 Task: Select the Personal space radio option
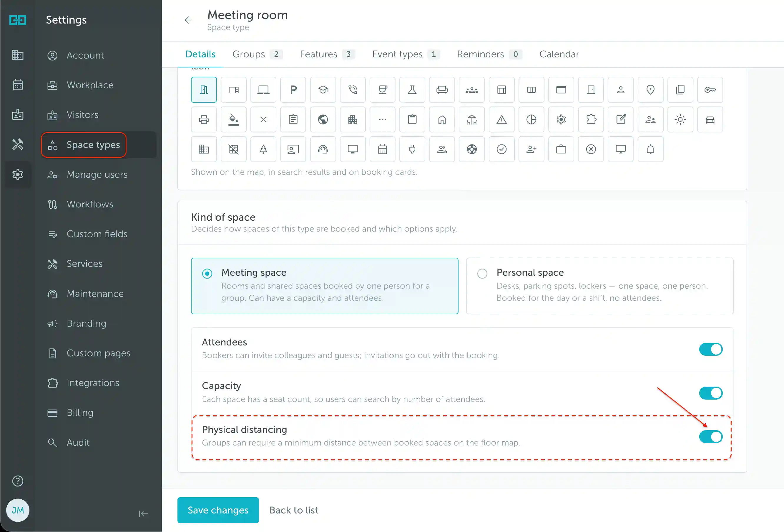pos(599,286)
